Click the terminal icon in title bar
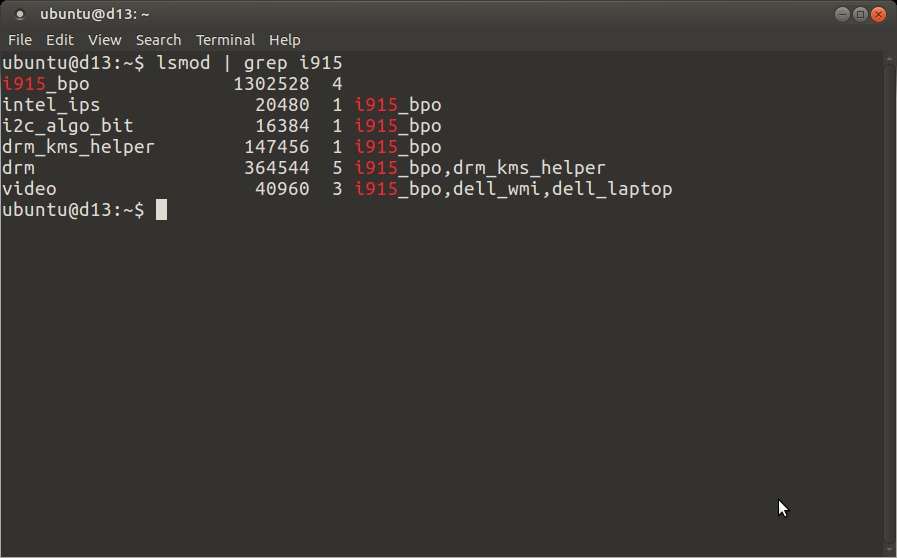The width and height of the screenshot is (897, 558). 19,14
